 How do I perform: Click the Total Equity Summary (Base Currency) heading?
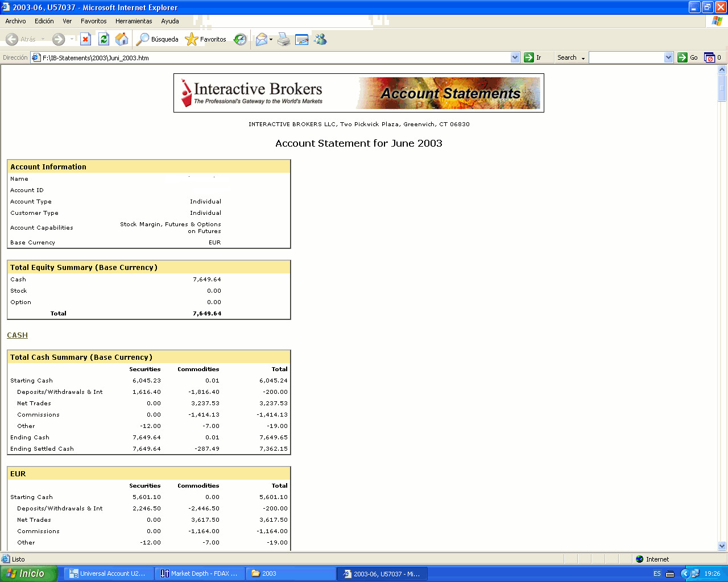coord(84,267)
